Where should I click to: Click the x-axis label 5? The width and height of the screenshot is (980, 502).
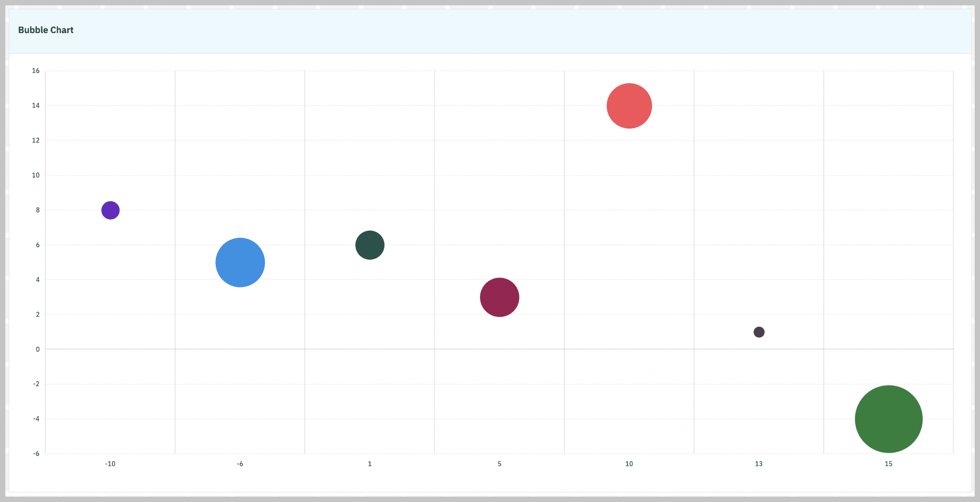click(499, 464)
